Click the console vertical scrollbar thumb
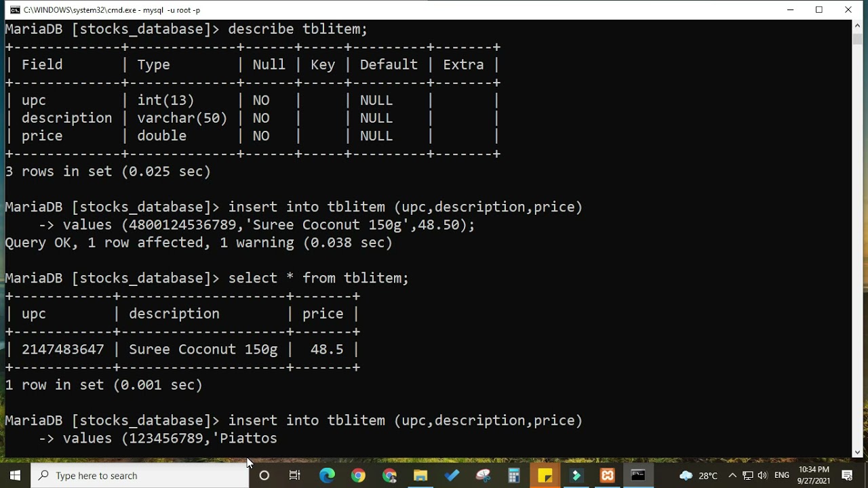 pyautogui.click(x=857, y=38)
